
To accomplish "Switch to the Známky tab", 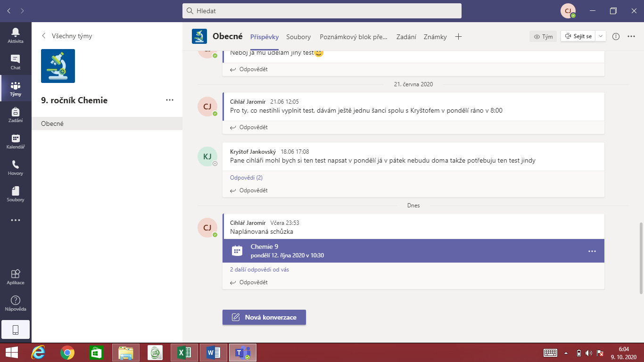I will click(435, 37).
